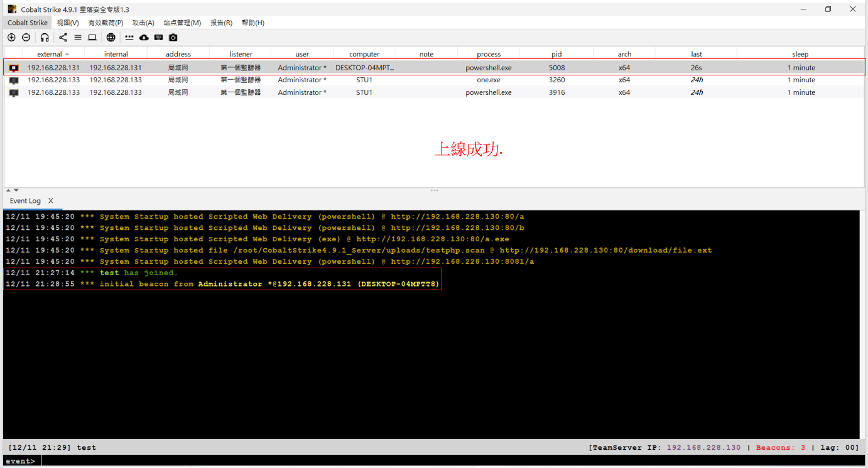Image resolution: width=868 pixels, height=468 pixels.
Task: Open the 帮助(H) menu
Action: (253, 23)
